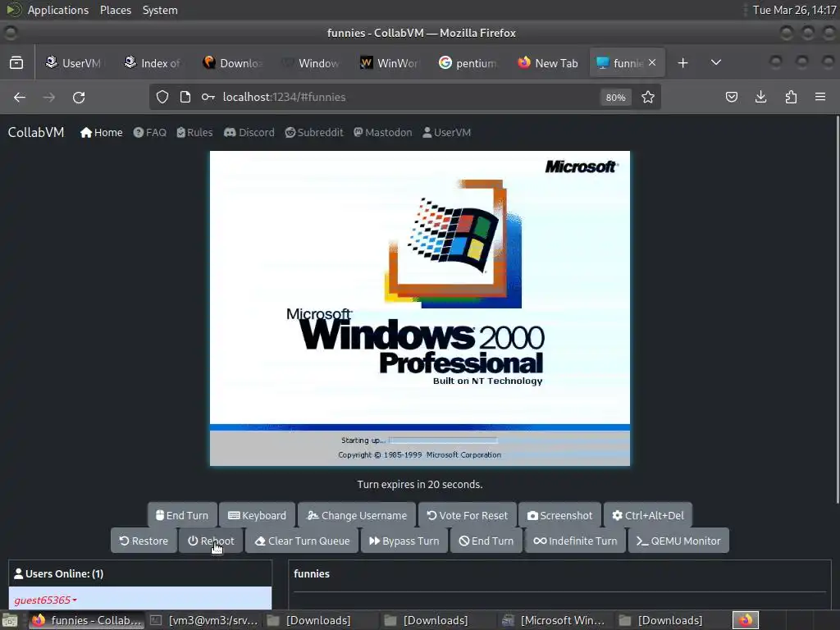This screenshot has width=840, height=630.
Task: Open the Firefox hamburger application menu
Action: 820,97
